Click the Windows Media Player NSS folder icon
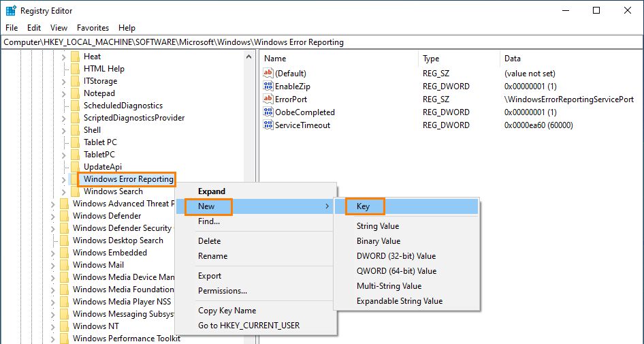This screenshot has height=344, width=644. pyautogui.click(x=64, y=302)
